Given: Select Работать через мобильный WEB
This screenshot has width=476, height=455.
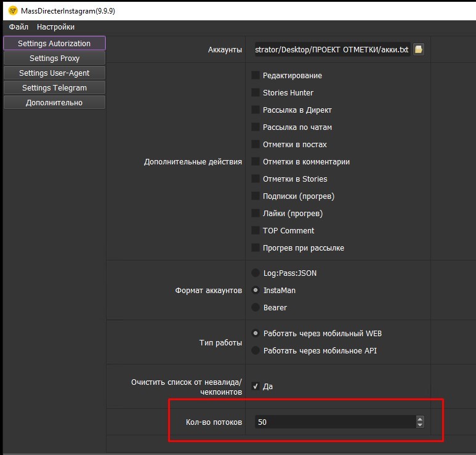Looking at the screenshot, I should coord(256,333).
